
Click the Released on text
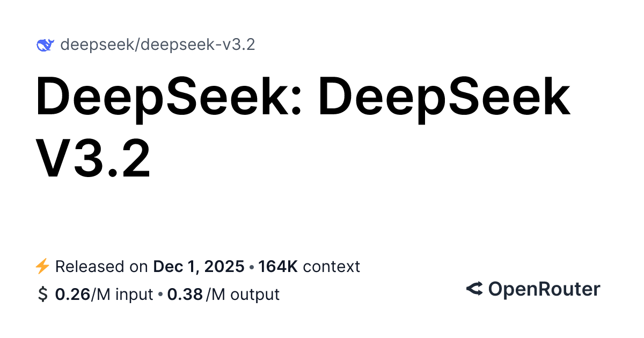(x=102, y=267)
